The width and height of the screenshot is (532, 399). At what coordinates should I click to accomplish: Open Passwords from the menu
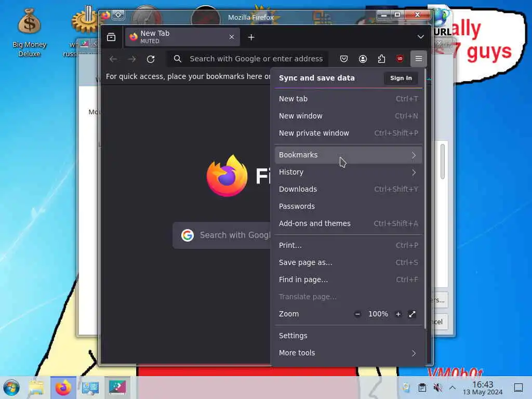348,206
